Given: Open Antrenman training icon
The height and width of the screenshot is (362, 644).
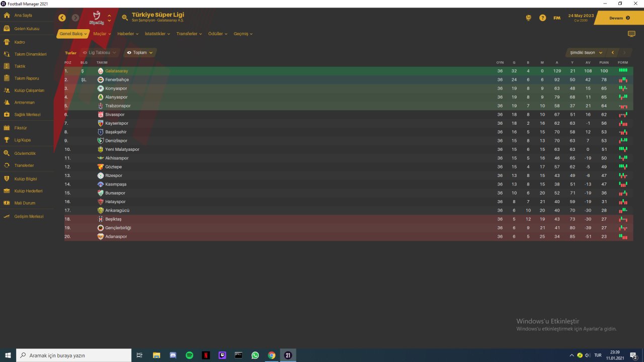Looking at the screenshot, I should tap(7, 102).
